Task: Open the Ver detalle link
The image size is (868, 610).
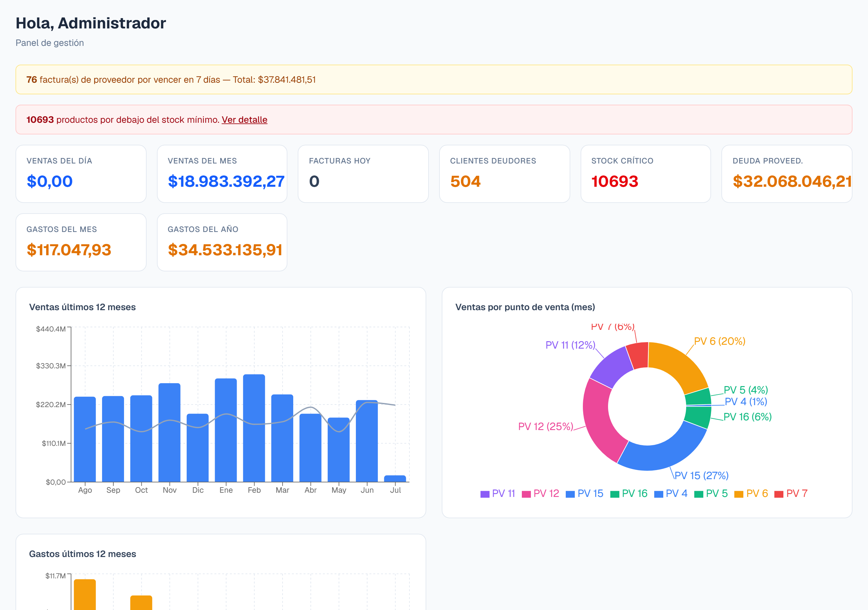Action: point(244,120)
